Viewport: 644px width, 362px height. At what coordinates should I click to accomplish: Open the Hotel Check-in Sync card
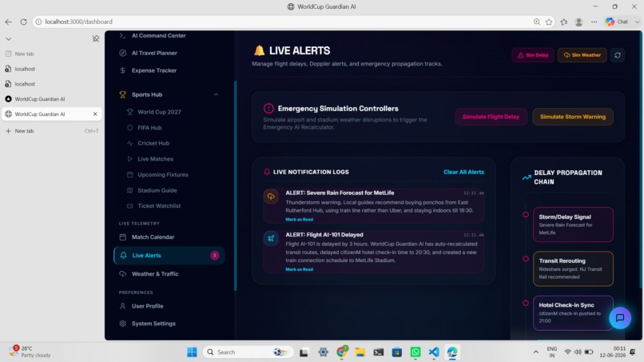573,313
